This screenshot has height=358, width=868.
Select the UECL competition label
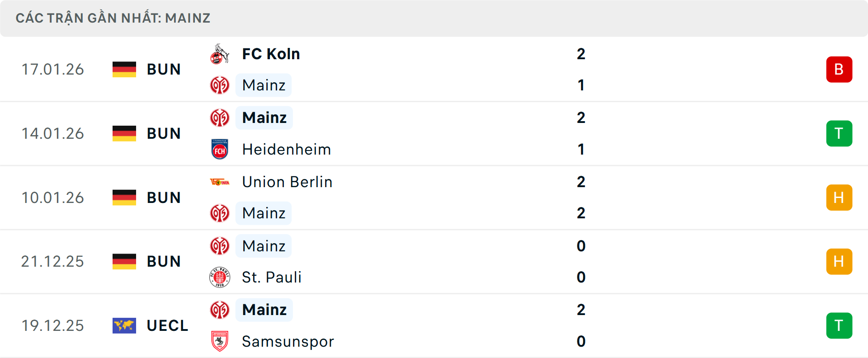[167, 325]
